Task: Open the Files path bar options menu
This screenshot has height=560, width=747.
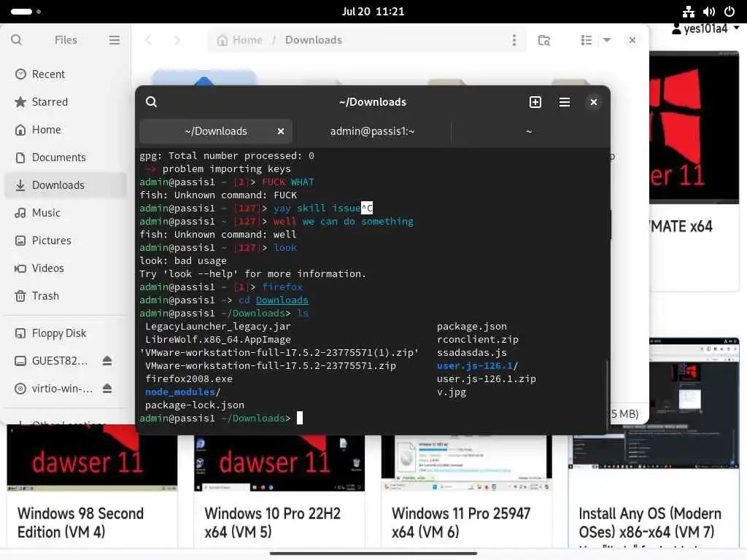Action: tap(514, 40)
